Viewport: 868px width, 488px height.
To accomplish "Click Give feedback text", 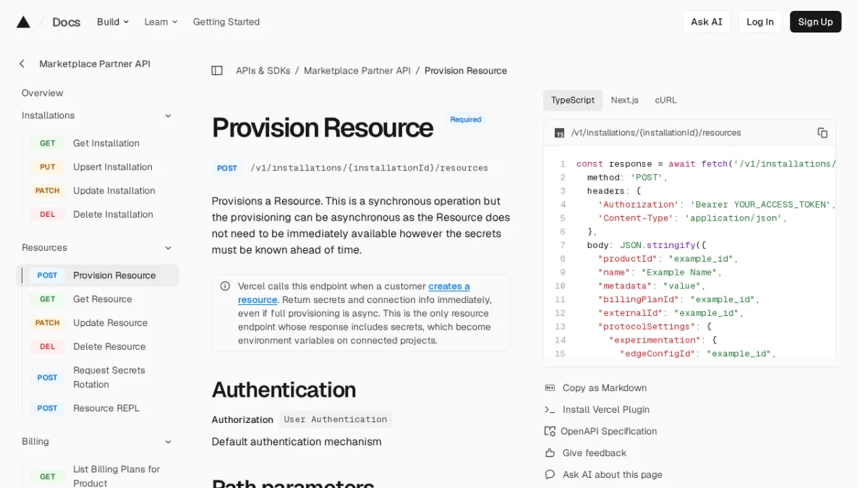I will pyautogui.click(x=595, y=453).
